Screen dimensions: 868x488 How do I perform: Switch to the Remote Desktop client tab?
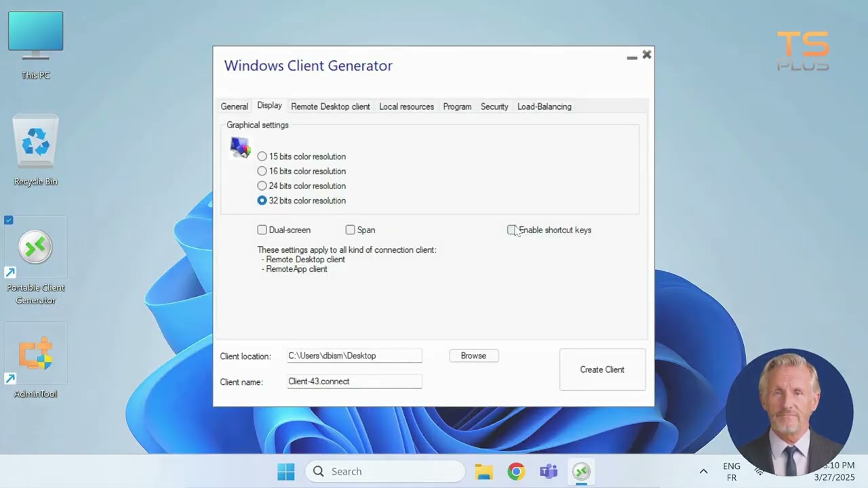(x=330, y=106)
